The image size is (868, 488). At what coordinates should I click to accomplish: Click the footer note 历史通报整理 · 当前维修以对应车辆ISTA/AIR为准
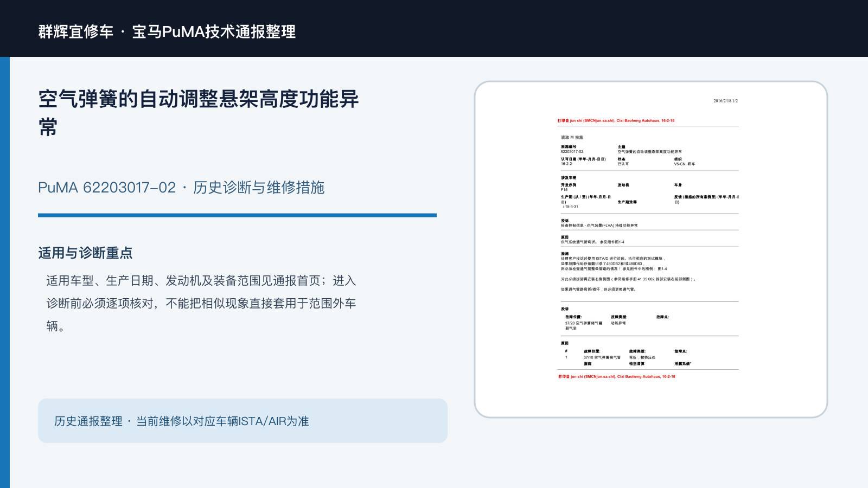(x=181, y=421)
